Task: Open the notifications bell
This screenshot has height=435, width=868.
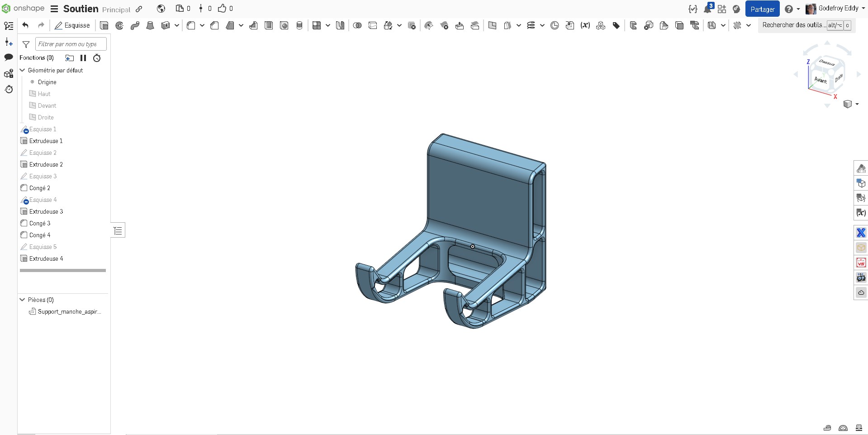Action: pos(707,9)
